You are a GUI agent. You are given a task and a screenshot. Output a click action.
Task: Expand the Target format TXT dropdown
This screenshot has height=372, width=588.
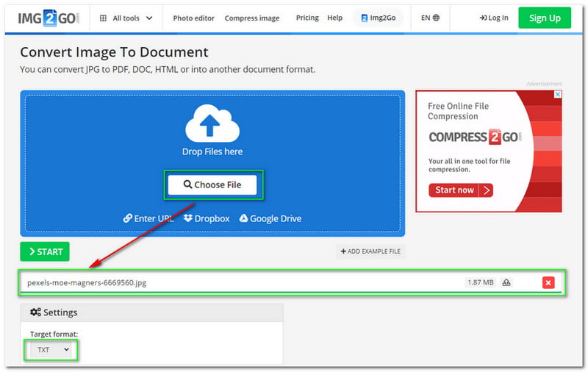coord(54,350)
